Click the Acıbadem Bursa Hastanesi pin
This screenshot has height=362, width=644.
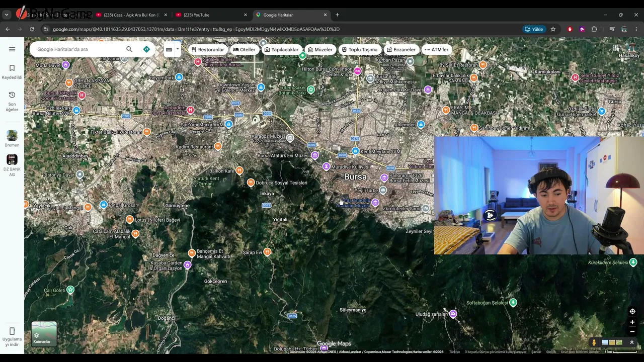point(190,110)
